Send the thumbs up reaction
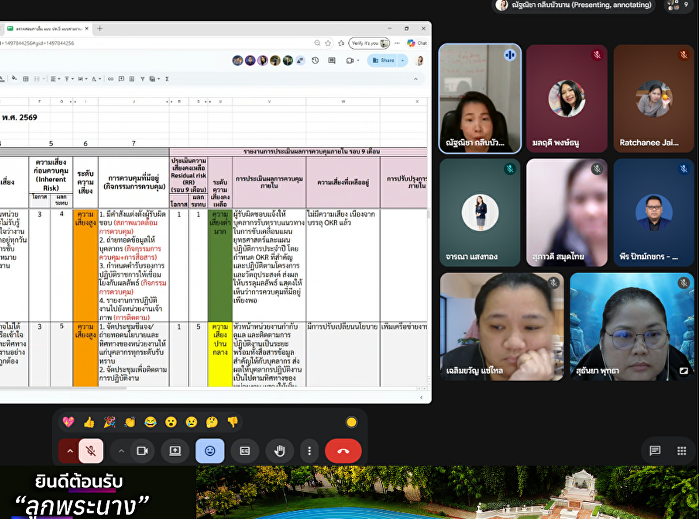The image size is (699, 519). tap(89, 422)
